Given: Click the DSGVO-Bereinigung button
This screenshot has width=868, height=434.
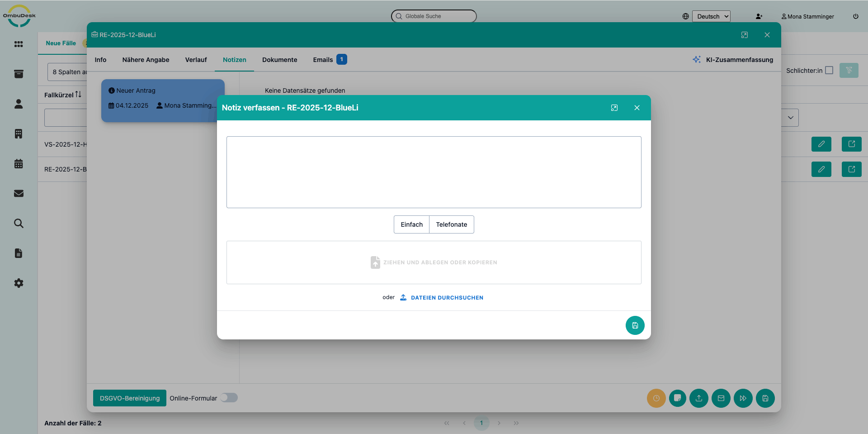Looking at the screenshot, I should [130, 398].
